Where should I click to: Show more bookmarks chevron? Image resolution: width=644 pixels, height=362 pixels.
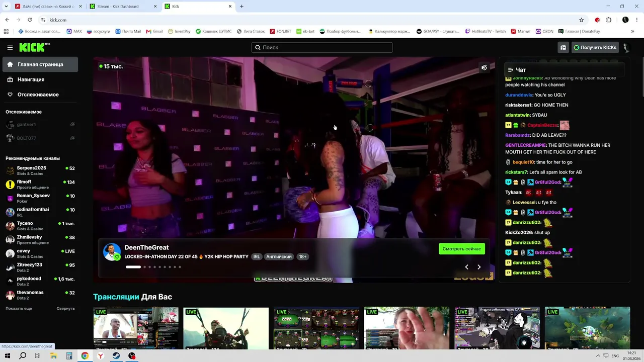tap(632, 31)
